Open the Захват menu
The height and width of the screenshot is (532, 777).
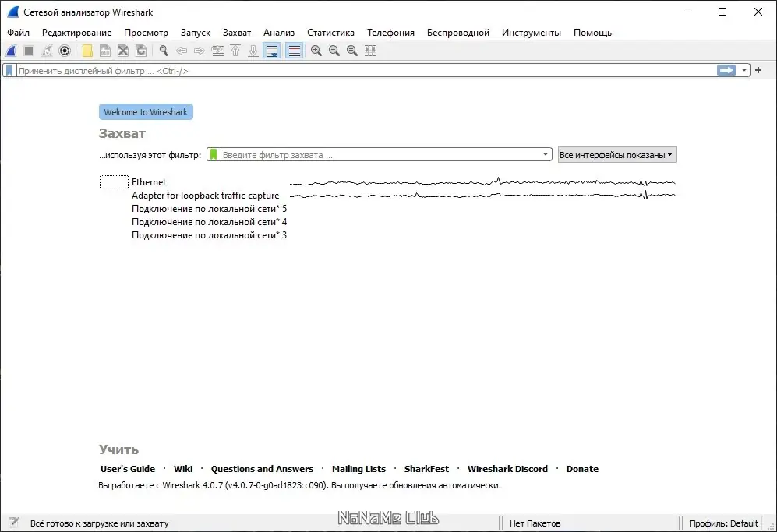click(237, 33)
